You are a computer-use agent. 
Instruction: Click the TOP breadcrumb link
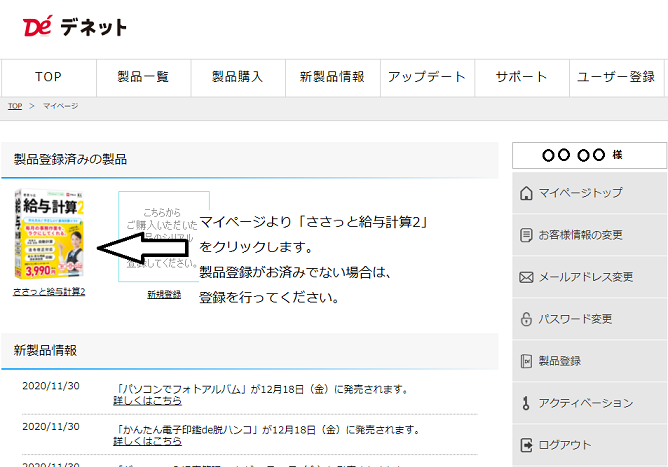(15, 106)
